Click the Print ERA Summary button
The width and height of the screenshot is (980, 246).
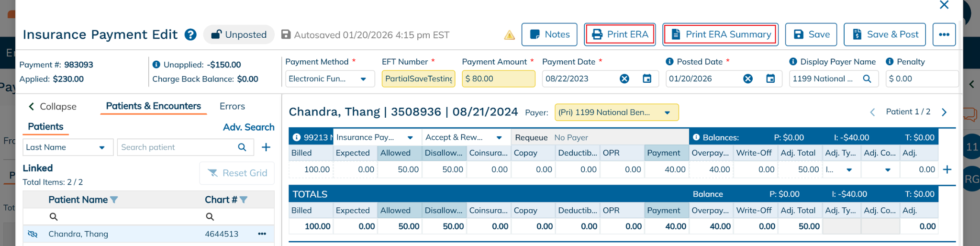[x=720, y=34]
